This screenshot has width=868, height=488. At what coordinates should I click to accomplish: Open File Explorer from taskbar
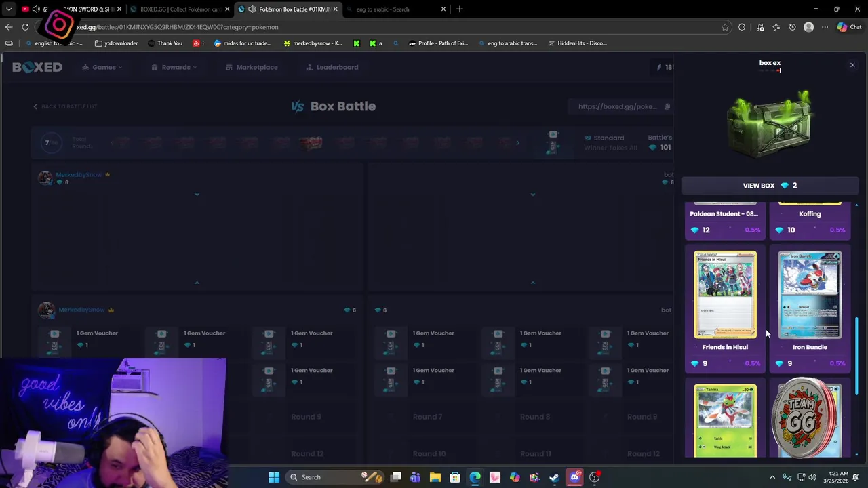click(435, 477)
